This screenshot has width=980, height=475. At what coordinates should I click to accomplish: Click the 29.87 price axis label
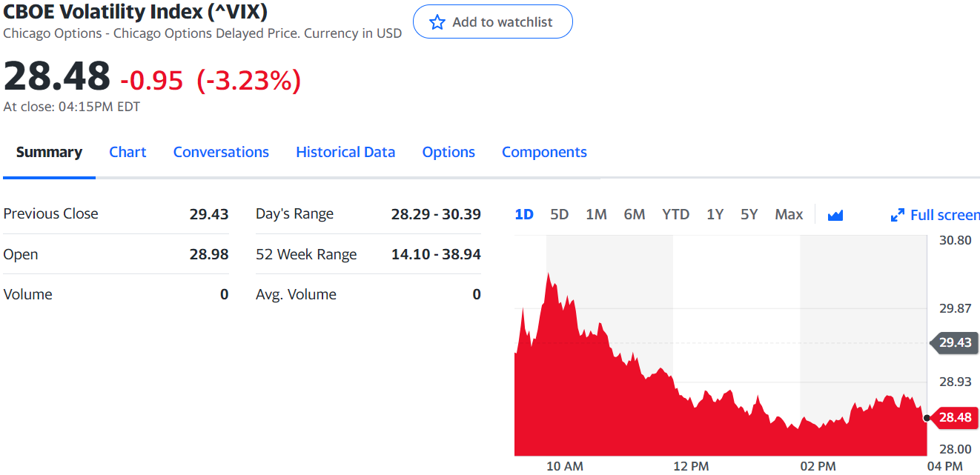955,309
